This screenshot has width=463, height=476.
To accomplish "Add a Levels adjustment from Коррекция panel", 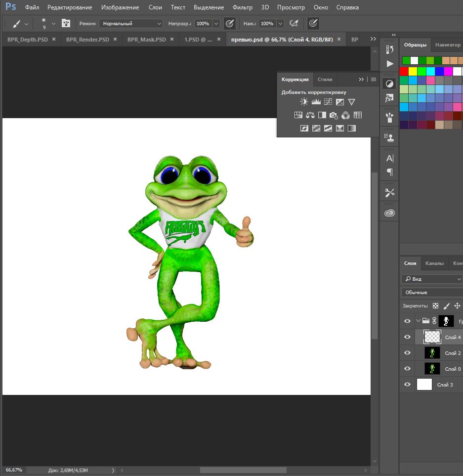I will click(316, 102).
